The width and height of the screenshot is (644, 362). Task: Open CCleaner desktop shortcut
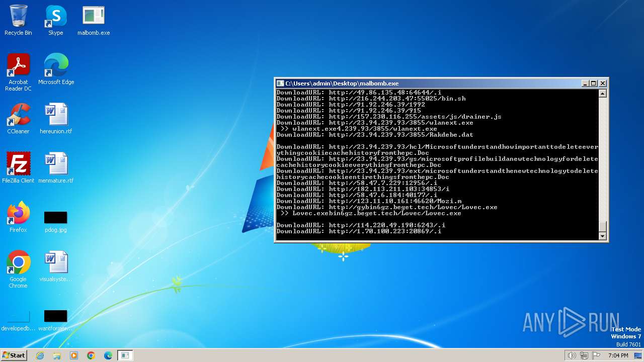18,118
